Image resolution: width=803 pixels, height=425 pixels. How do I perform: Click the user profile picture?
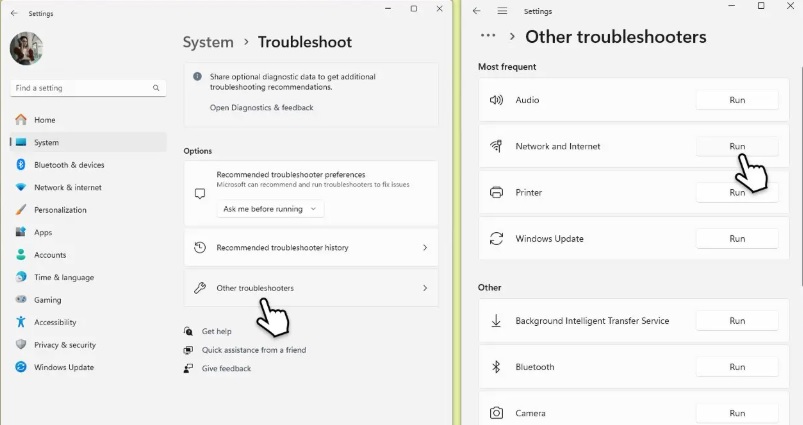pyautogui.click(x=26, y=49)
